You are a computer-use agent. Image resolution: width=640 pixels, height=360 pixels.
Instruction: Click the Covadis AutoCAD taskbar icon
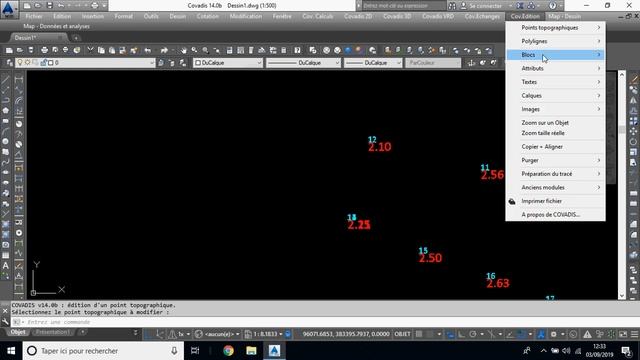tap(274, 351)
